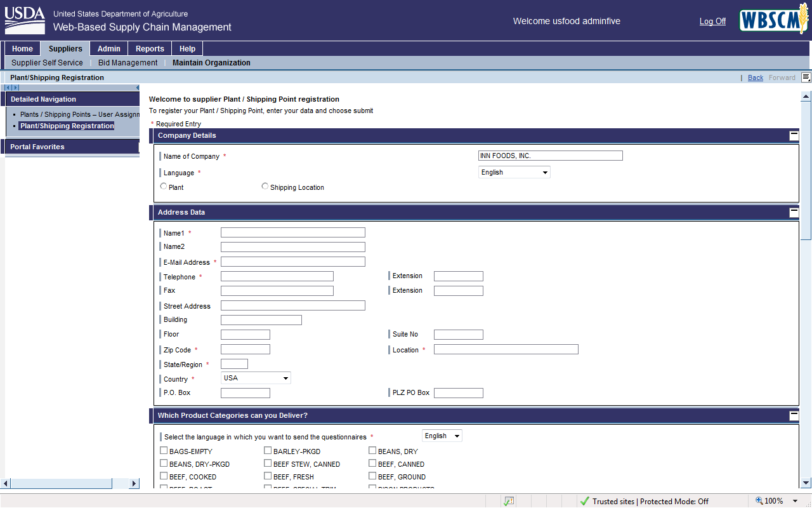Click the USDA logo
Viewport: 812px width, 508px height.
tap(25, 20)
